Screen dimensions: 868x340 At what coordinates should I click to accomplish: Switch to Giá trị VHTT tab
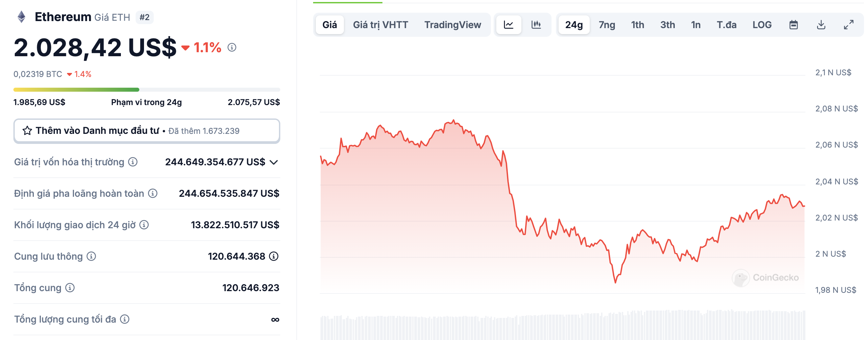coord(380,24)
